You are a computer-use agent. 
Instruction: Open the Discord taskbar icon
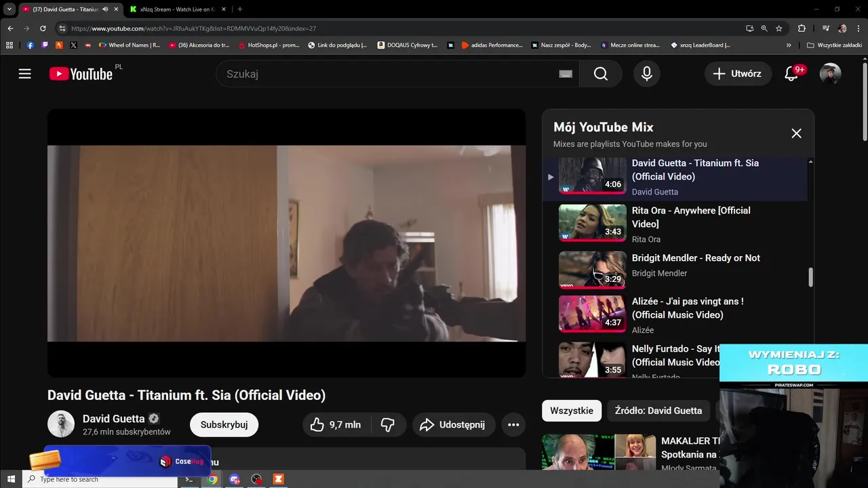[235, 479]
